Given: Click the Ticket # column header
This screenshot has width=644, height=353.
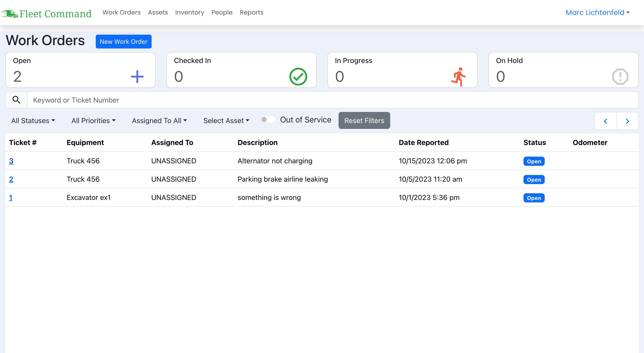Looking at the screenshot, I should click(x=23, y=142).
